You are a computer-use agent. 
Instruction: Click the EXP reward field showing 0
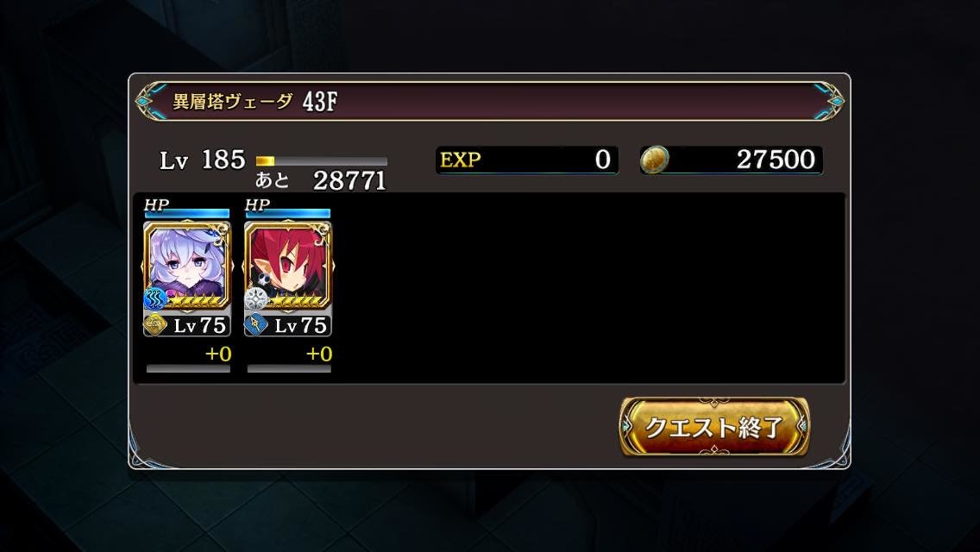527,160
